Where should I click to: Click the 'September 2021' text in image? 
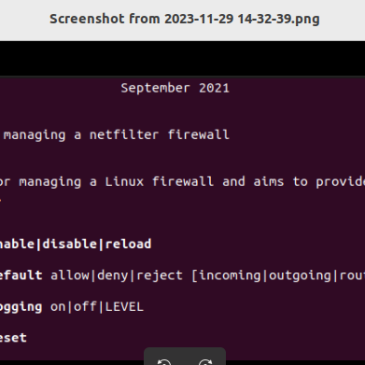pos(175,88)
